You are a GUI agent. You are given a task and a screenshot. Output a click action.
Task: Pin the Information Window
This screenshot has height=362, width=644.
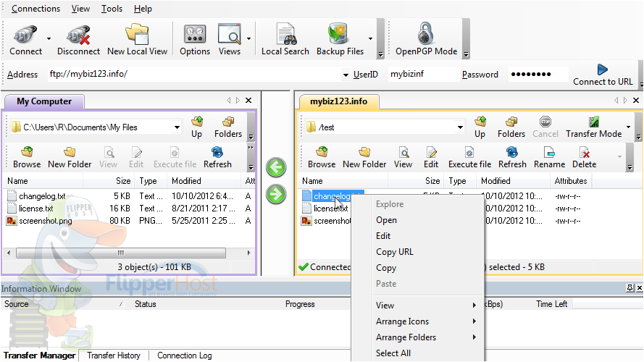coord(630,288)
